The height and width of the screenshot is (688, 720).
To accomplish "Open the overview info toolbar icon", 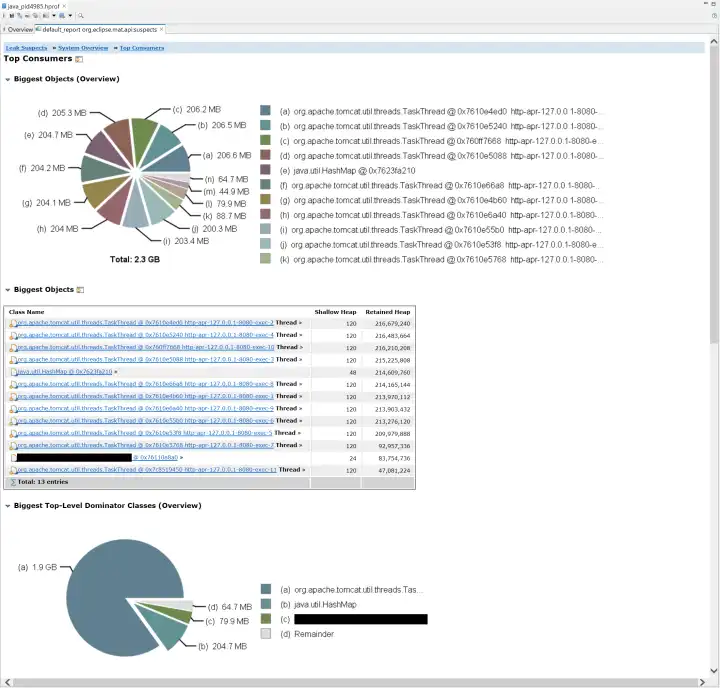I will [4, 16].
